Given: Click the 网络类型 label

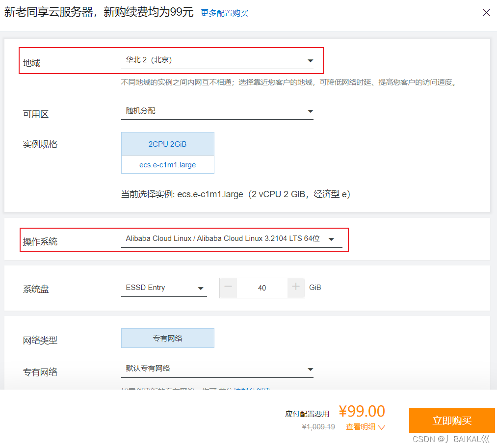Looking at the screenshot, I should [40, 340].
